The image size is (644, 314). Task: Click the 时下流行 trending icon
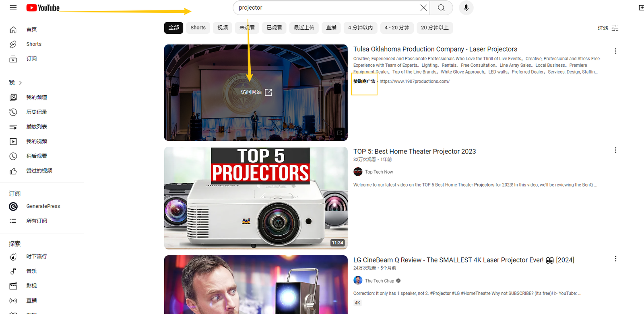(13, 257)
